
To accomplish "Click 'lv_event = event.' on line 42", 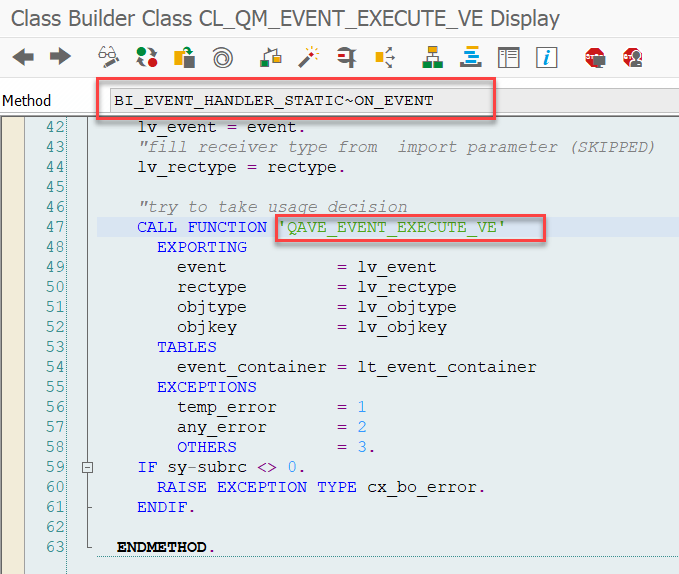I will (x=221, y=127).
